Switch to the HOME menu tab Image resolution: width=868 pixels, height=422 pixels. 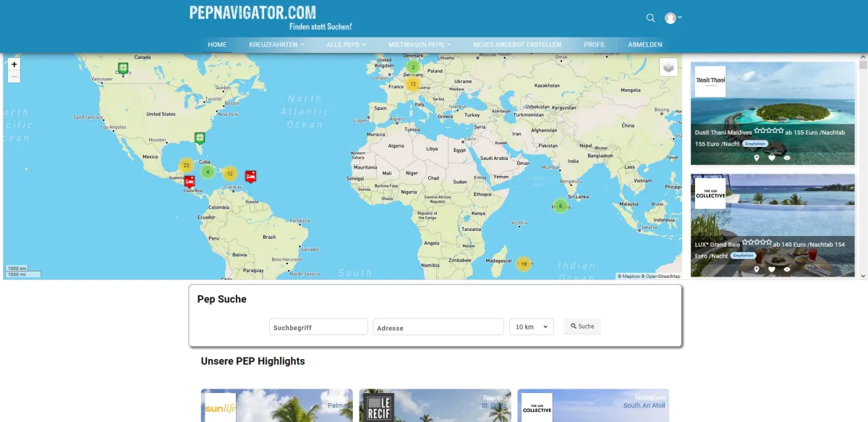pos(217,44)
